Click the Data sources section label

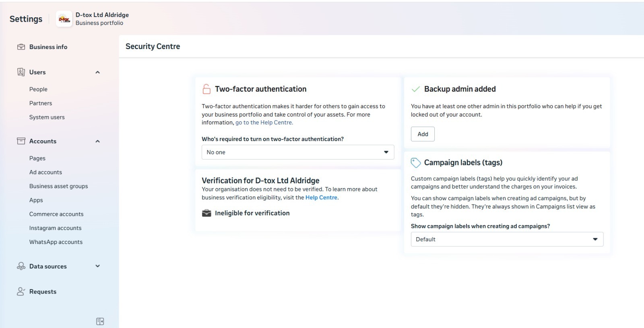coord(48,266)
